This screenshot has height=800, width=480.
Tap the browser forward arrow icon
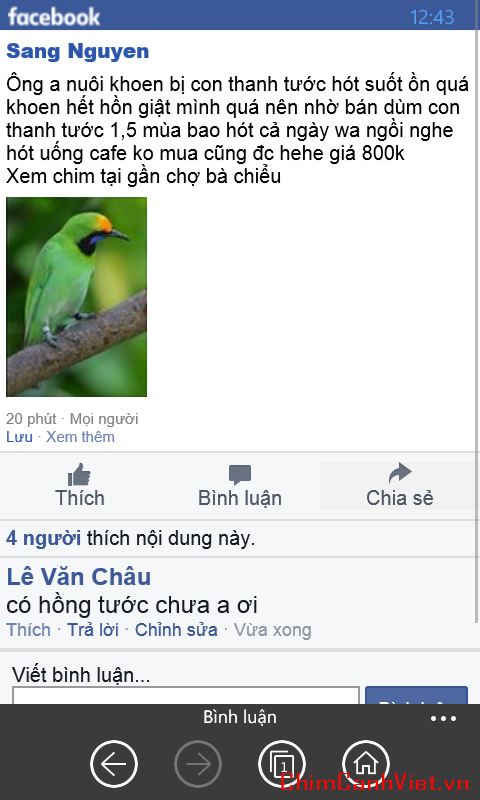point(198,764)
